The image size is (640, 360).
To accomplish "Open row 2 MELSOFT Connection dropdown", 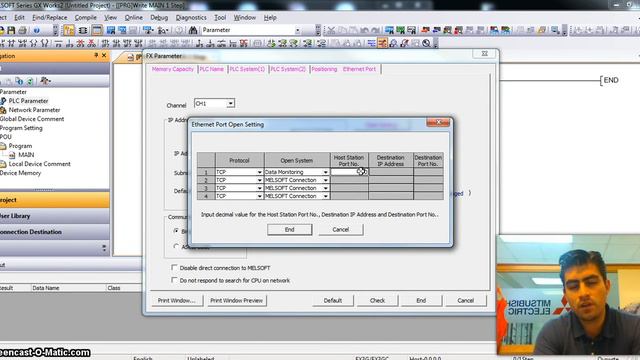I will click(325, 180).
